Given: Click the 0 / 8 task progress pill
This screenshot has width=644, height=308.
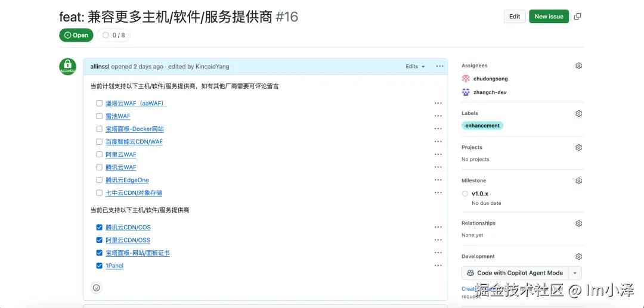Looking at the screenshot, I should [x=114, y=35].
